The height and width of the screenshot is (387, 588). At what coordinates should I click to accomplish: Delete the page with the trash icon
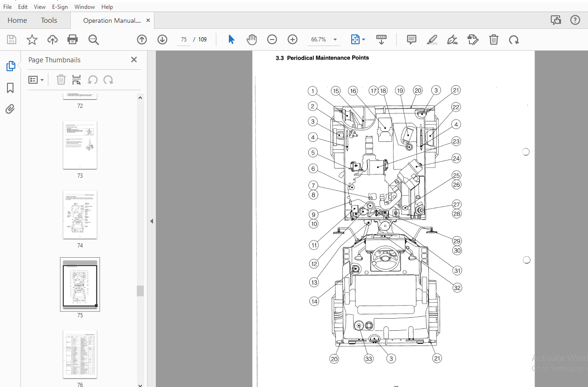tap(494, 40)
